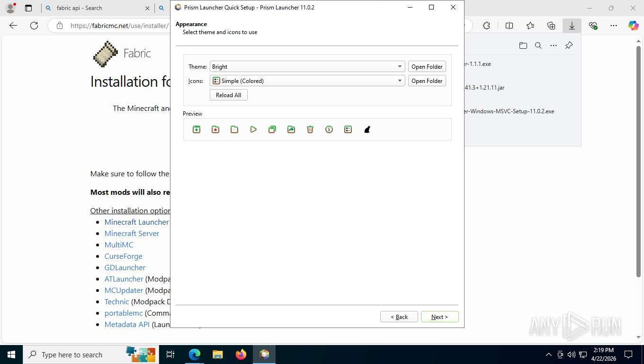Click the Back button in setup wizard
The image size is (644, 364).
(399, 317)
